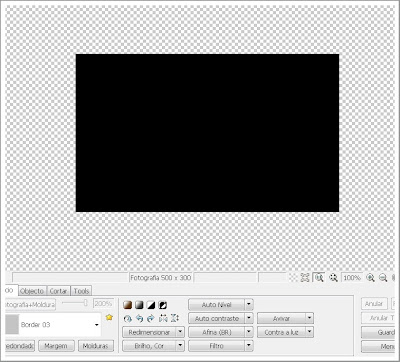The width and height of the screenshot is (400, 362).
Task: Expand the Afina (BR) dropdown arrow
Action: [x=249, y=332]
